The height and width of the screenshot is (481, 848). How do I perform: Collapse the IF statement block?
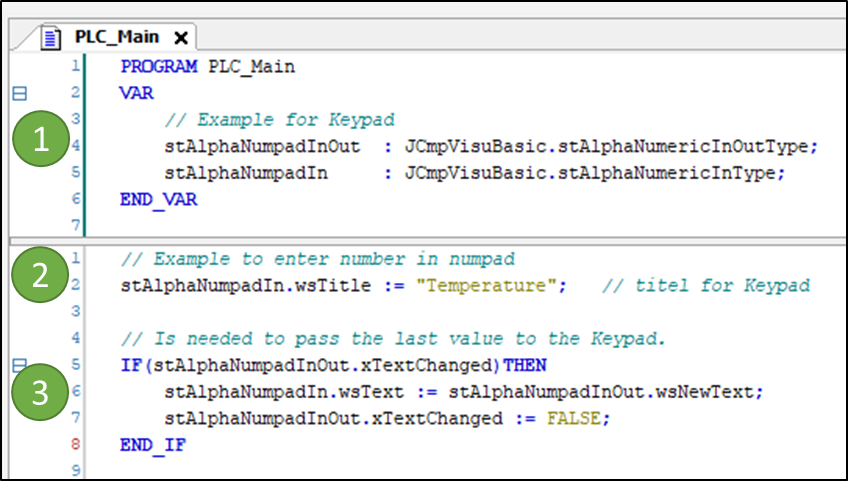[x=17, y=365]
